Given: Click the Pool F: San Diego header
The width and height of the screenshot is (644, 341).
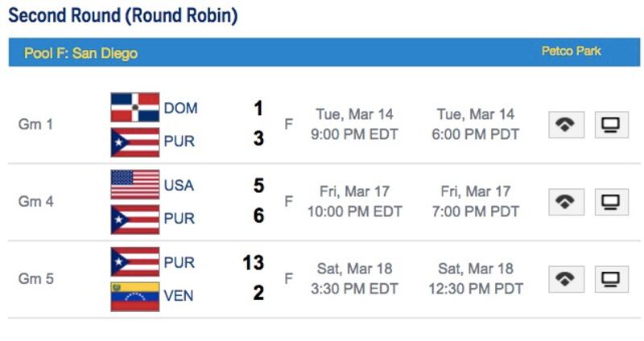Looking at the screenshot, I should point(80,53).
